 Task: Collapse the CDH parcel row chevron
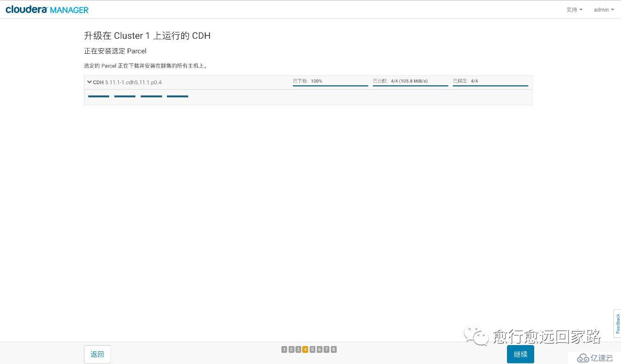pos(89,82)
